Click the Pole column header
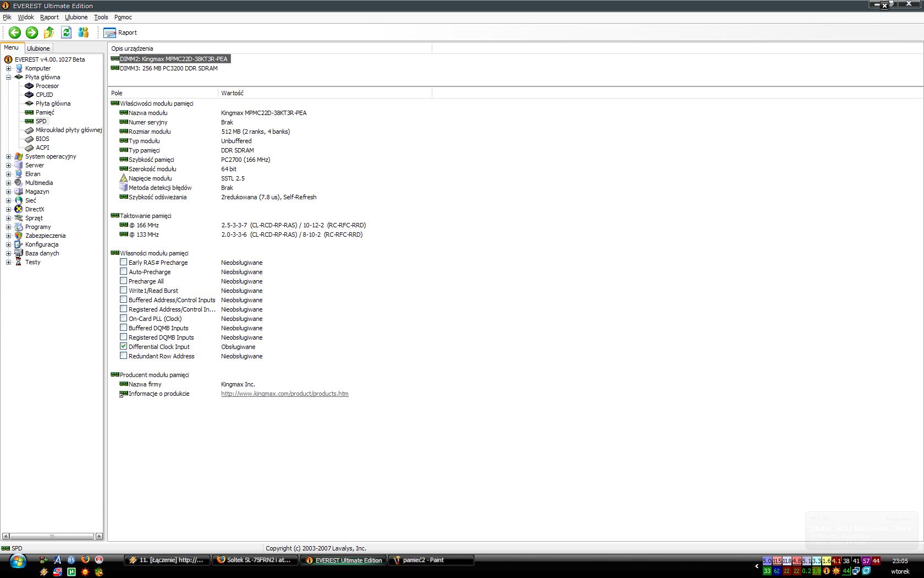The image size is (924, 578). coord(163,93)
